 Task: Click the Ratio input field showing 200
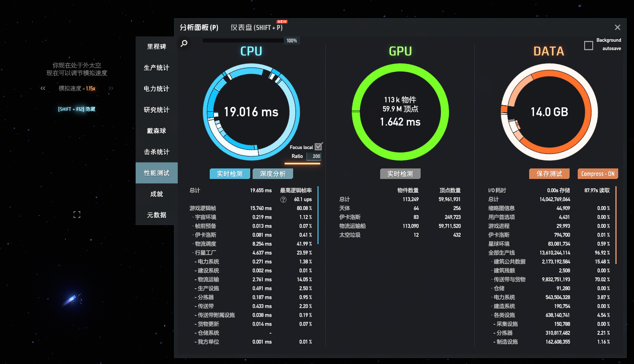click(314, 156)
